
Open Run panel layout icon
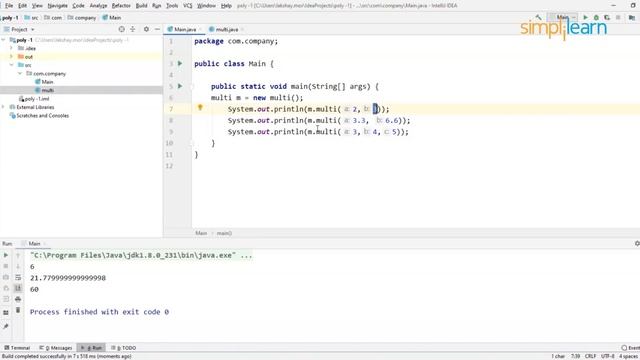coord(6,313)
